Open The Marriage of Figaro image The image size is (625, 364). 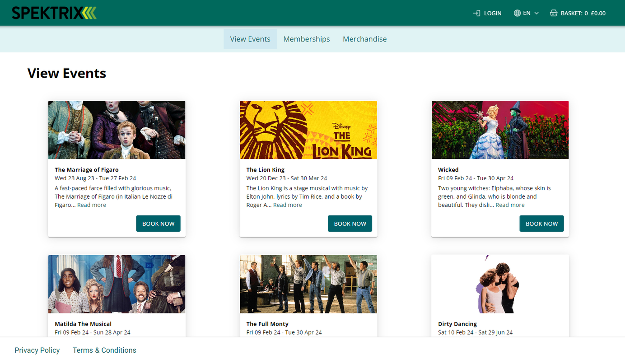(x=117, y=130)
